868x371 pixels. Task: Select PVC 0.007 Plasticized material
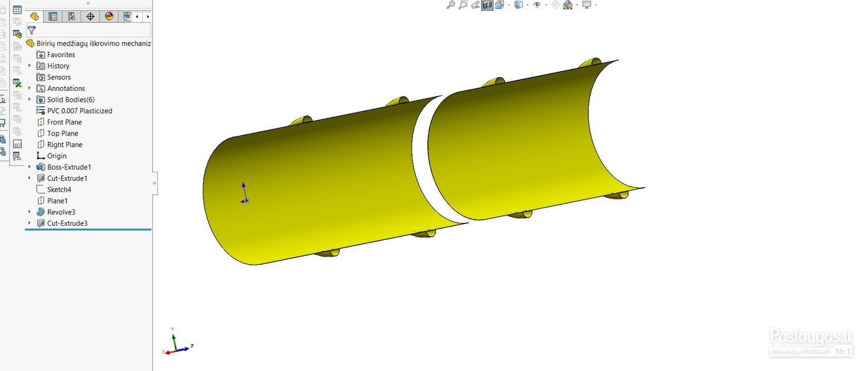pyautogui.click(x=80, y=111)
